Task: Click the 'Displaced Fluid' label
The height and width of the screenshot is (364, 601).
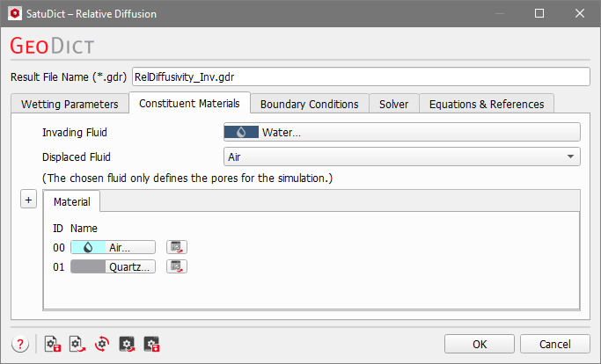Action: click(x=77, y=157)
